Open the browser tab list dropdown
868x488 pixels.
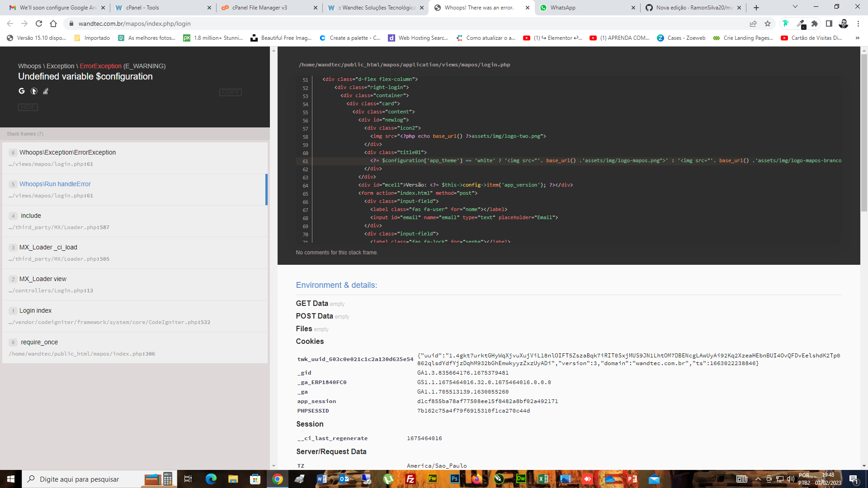pos(794,7)
